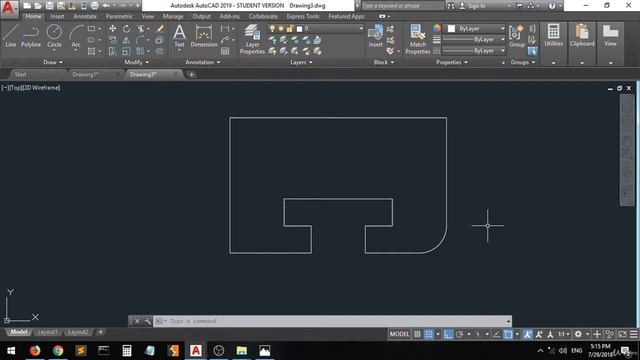
Task: Open the Annotate ribbon tab
Action: (x=85, y=16)
